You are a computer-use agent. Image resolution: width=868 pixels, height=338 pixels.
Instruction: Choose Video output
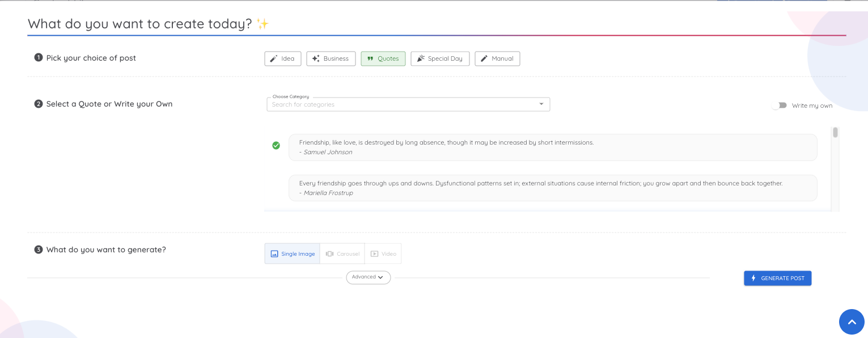coord(383,253)
